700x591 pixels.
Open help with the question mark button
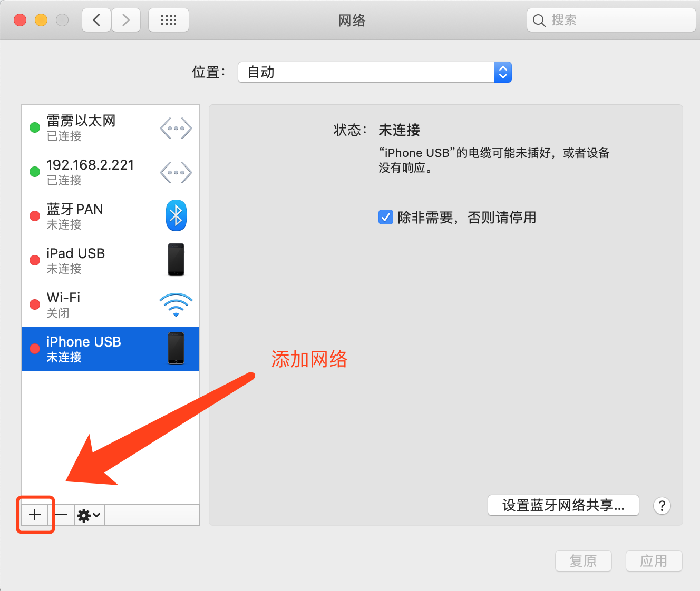(x=662, y=506)
